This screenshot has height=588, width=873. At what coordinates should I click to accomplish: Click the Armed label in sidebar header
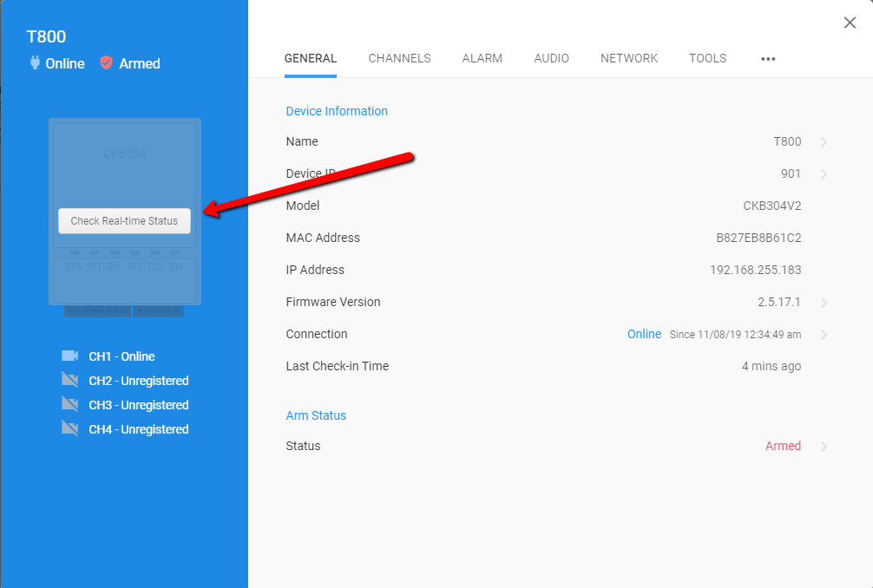click(x=140, y=63)
